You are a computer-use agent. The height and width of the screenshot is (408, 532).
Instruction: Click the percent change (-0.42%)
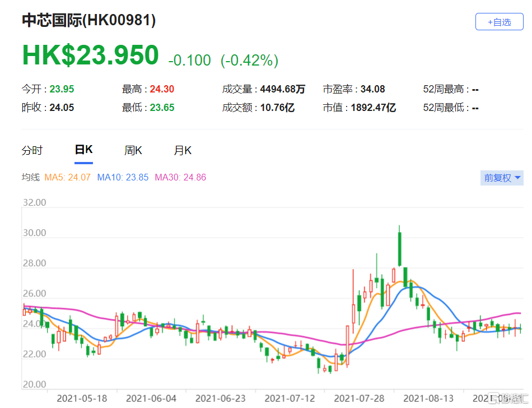pos(249,61)
